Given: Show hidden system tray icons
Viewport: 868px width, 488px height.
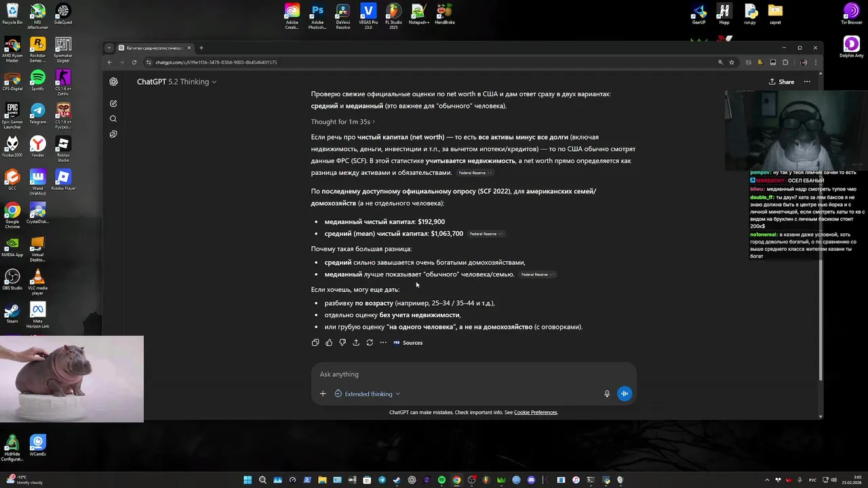Looking at the screenshot, I should coord(767,480).
